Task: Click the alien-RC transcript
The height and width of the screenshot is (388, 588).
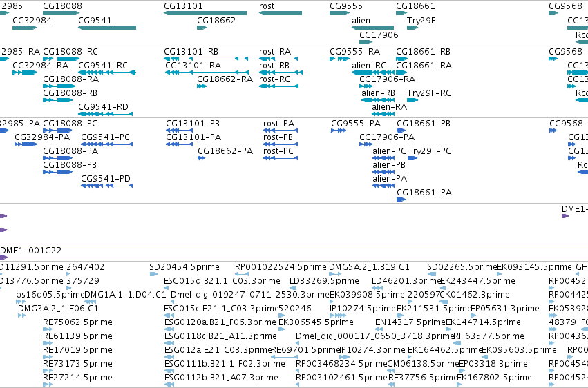Action: 373,72
